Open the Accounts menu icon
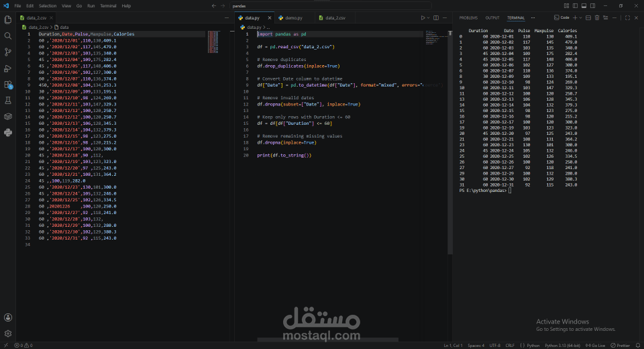Image resolution: width=644 pixels, height=349 pixels. tap(8, 317)
